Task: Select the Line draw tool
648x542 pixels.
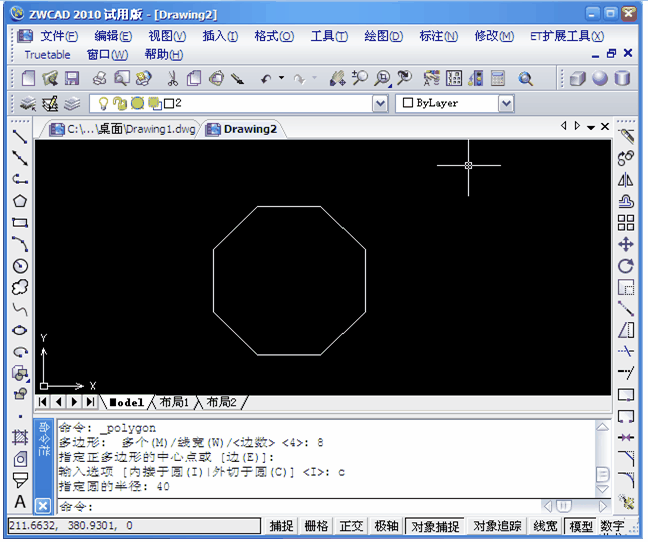Action: point(20,137)
